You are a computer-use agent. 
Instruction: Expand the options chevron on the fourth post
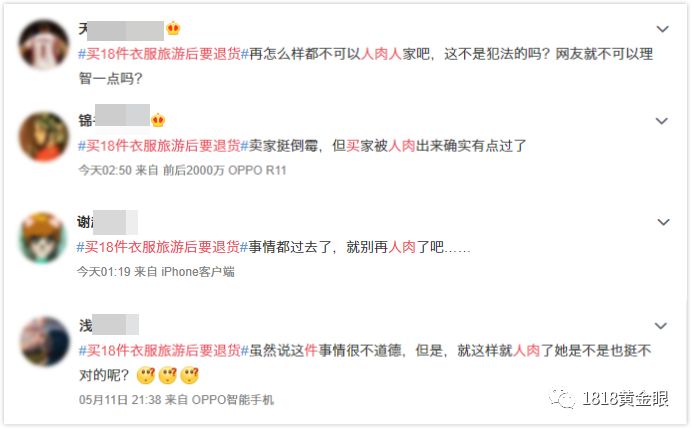tap(660, 326)
